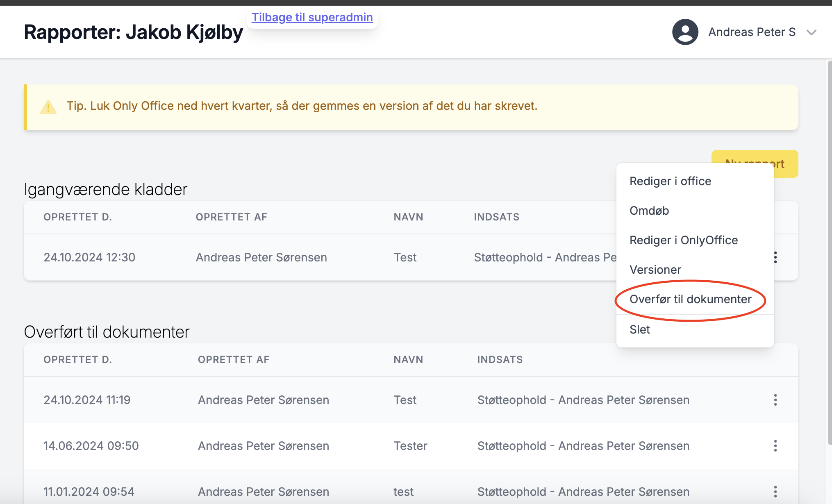Open the Andreas Peter S user menu

(x=752, y=32)
